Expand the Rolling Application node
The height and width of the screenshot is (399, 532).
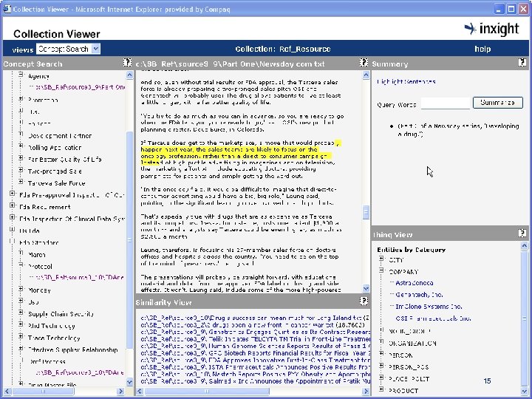point(21,146)
